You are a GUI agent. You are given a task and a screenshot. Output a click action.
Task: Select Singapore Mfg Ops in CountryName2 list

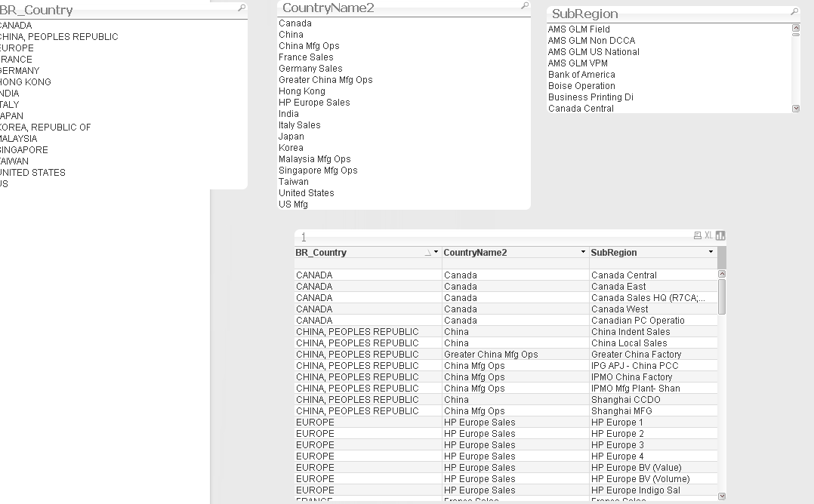(x=318, y=171)
